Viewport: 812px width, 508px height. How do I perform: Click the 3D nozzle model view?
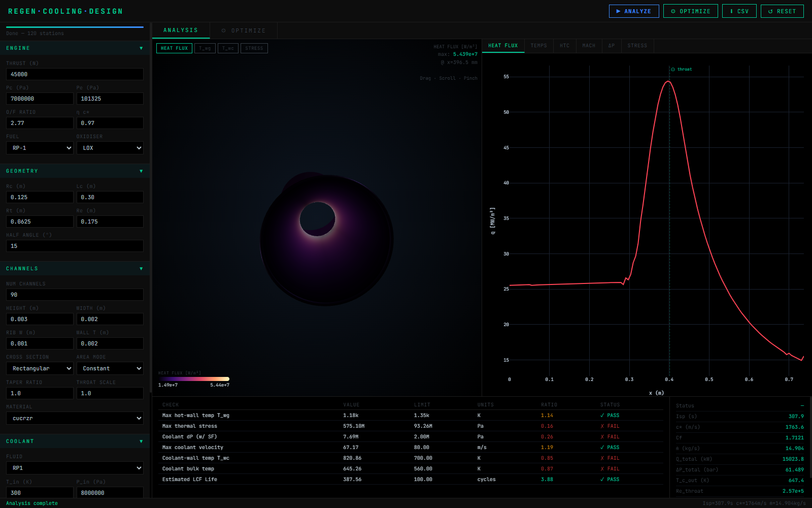point(317,218)
